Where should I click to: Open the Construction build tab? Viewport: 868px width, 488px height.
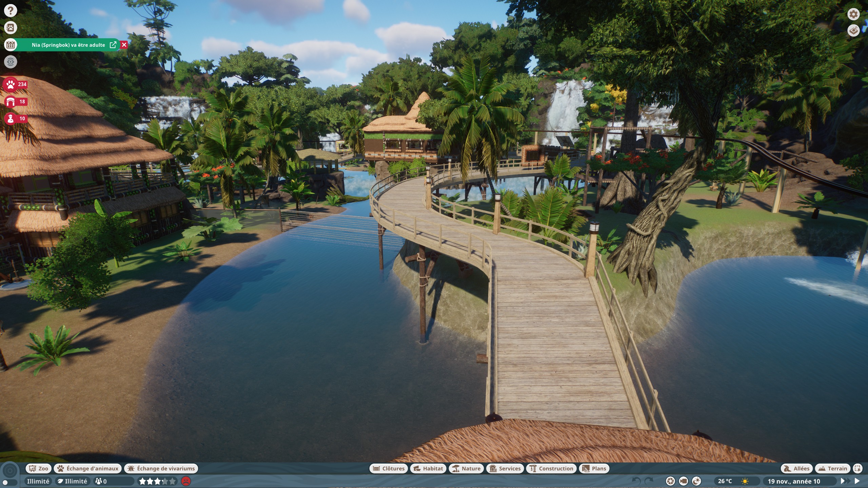pyautogui.click(x=551, y=468)
